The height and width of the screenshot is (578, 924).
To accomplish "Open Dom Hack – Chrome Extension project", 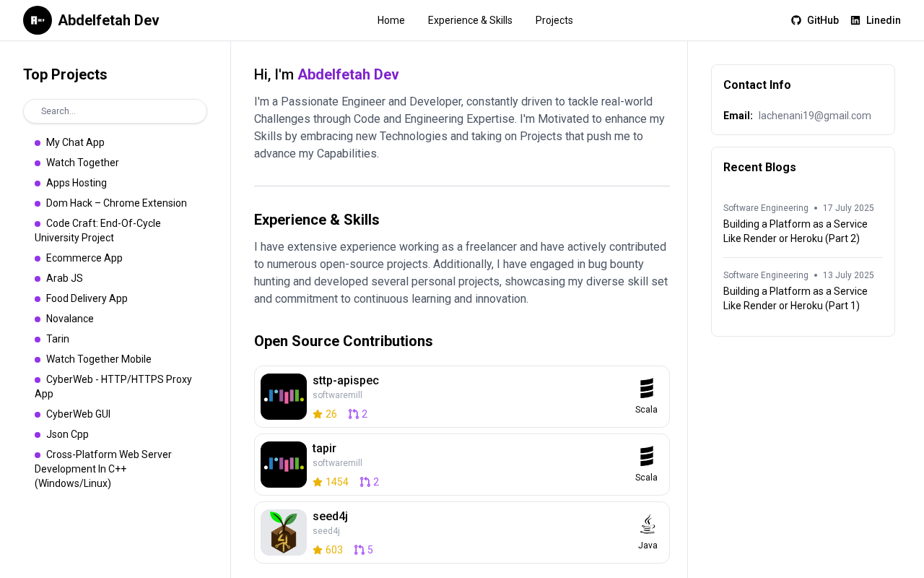I will tap(116, 203).
